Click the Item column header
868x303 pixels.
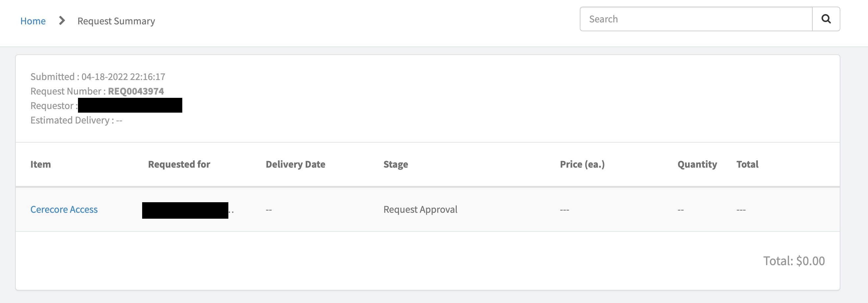pyautogui.click(x=40, y=164)
